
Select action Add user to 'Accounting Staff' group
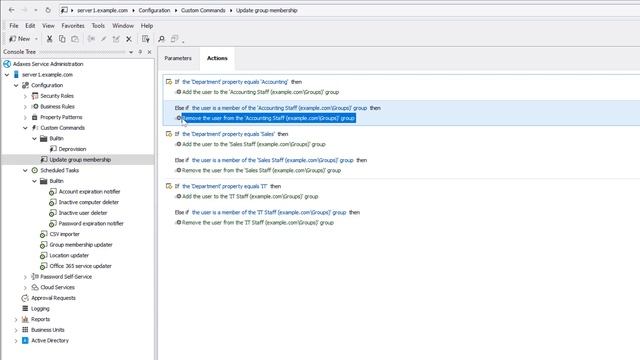(260, 92)
